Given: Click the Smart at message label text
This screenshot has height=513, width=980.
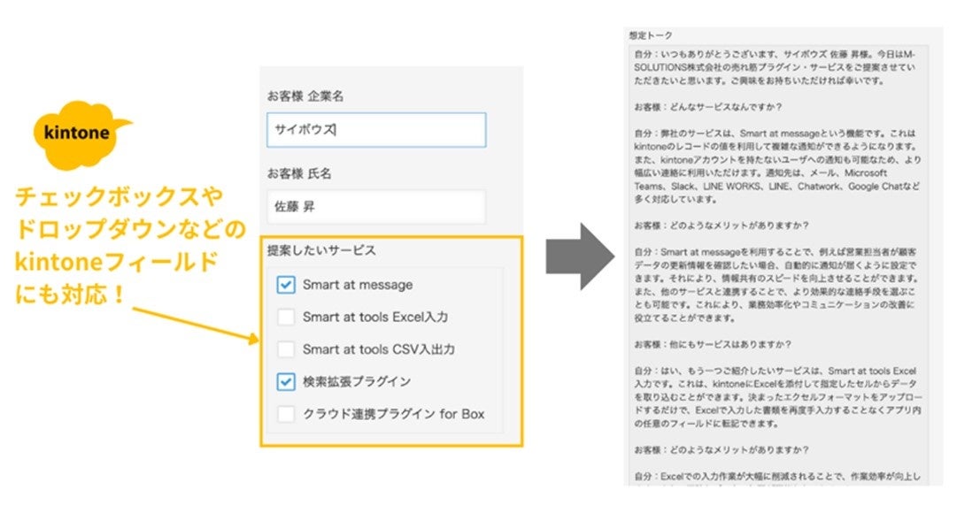Looking at the screenshot, I should pyautogui.click(x=358, y=285).
